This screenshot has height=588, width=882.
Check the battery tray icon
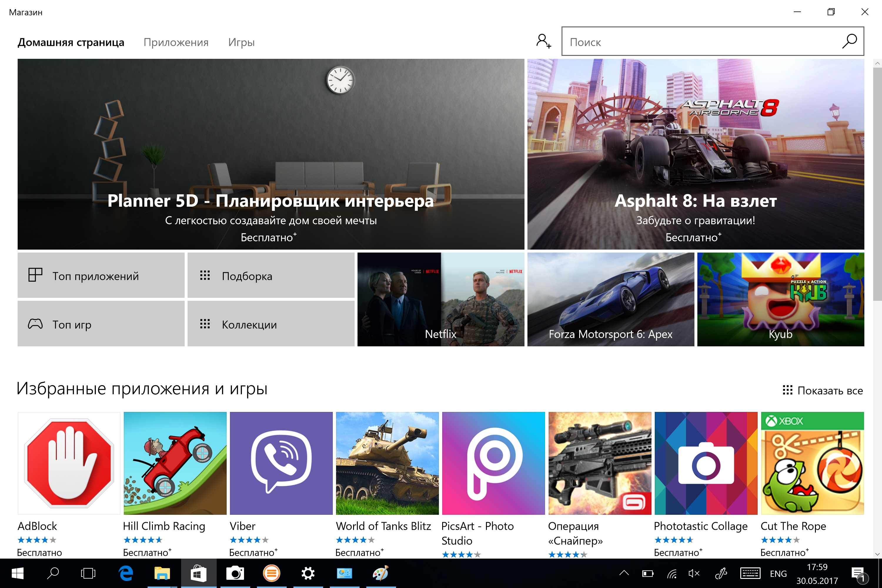click(x=648, y=573)
